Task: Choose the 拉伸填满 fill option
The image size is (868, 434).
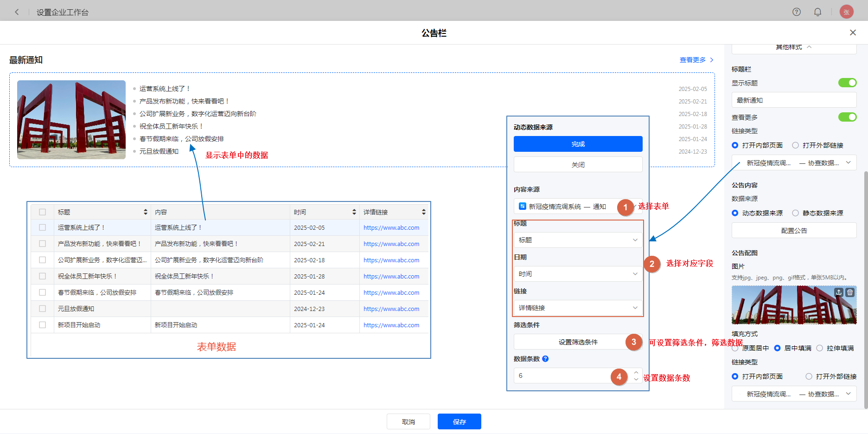Action: click(819, 348)
